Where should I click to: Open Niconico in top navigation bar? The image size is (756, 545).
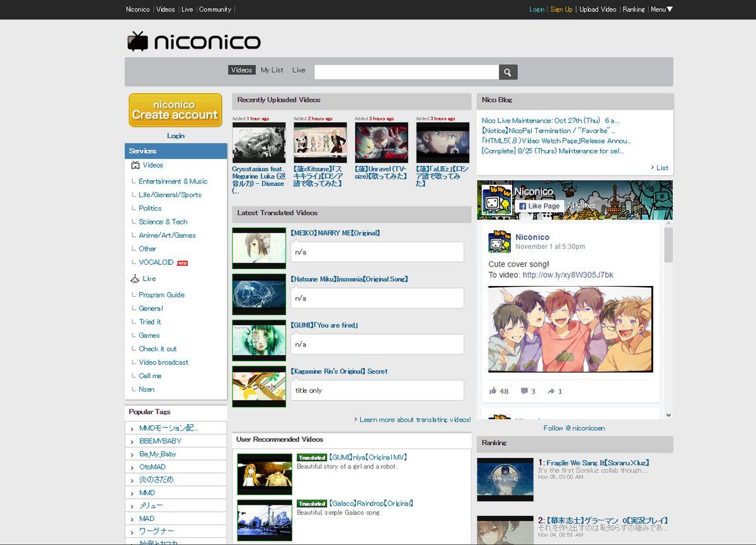(x=138, y=9)
